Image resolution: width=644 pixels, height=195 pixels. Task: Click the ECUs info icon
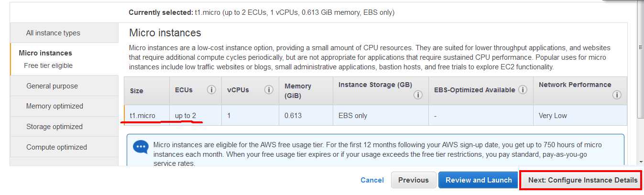(x=211, y=90)
